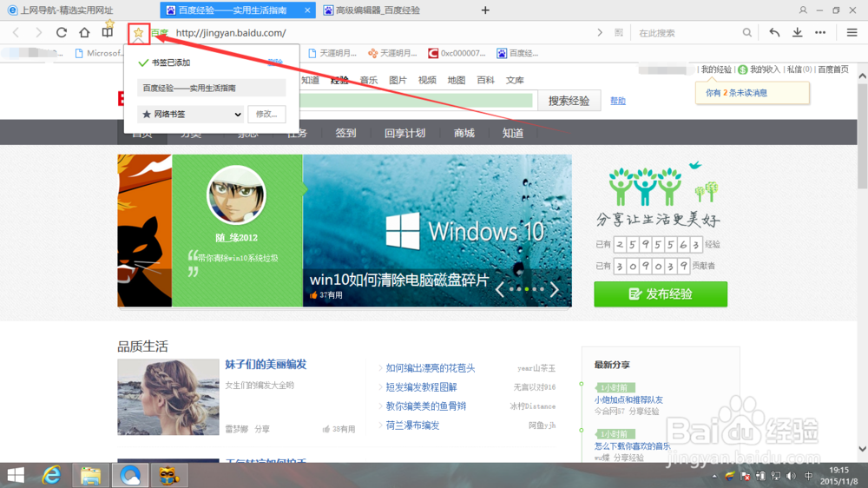Reload the page with the refresh icon
Screen dimensions: 868x488
pos(62,33)
